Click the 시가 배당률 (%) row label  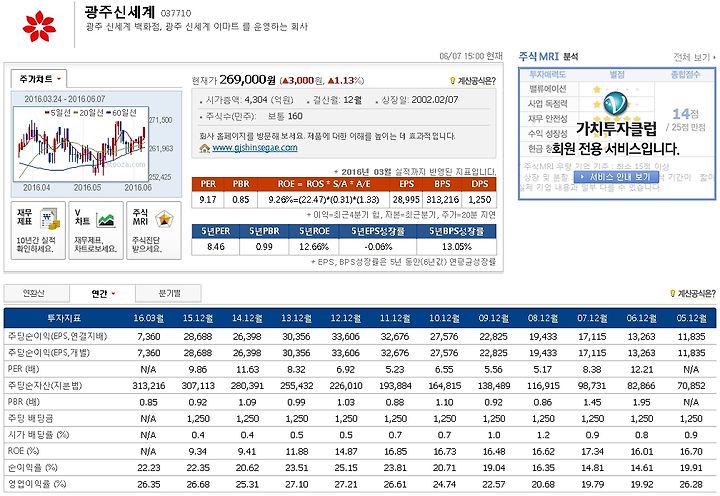pos(39,434)
